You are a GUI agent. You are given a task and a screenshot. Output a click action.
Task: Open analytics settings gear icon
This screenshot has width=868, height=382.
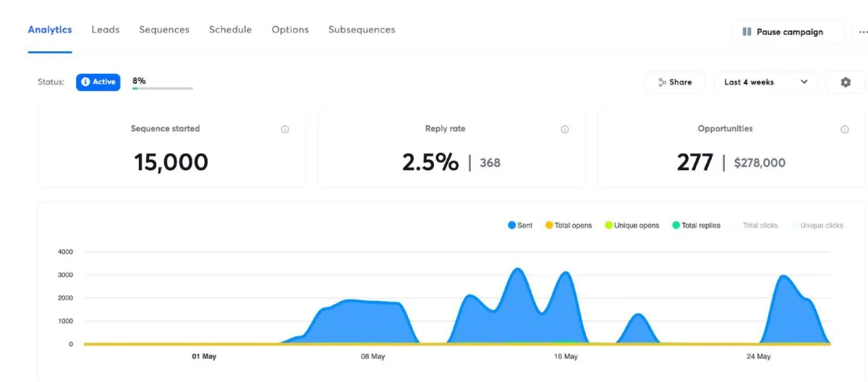pyautogui.click(x=846, y=82)
